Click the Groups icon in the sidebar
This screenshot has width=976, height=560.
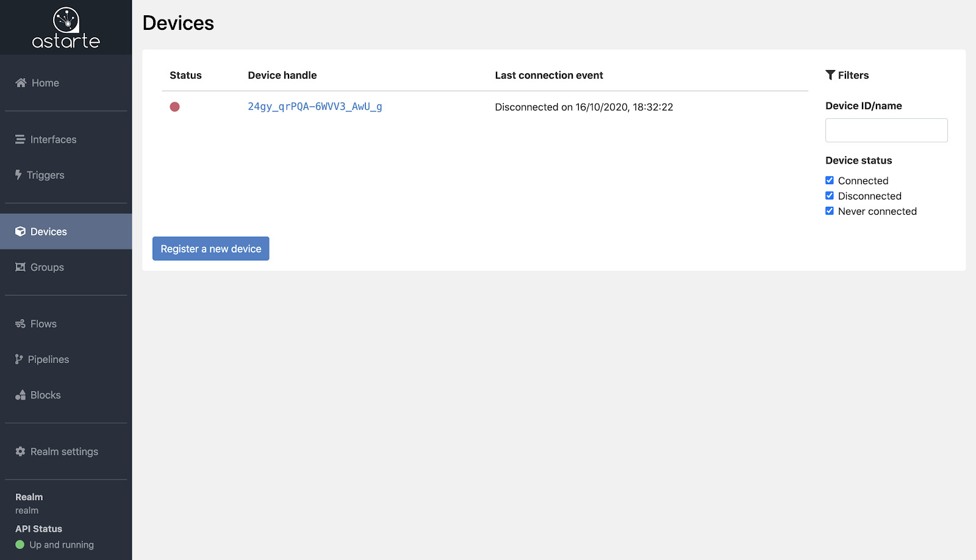19,267
